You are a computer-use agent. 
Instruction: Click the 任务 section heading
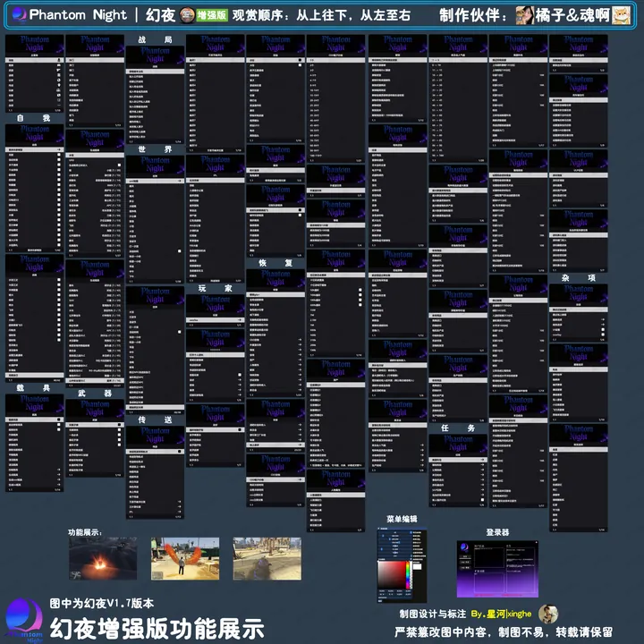(x=458, y=428)
